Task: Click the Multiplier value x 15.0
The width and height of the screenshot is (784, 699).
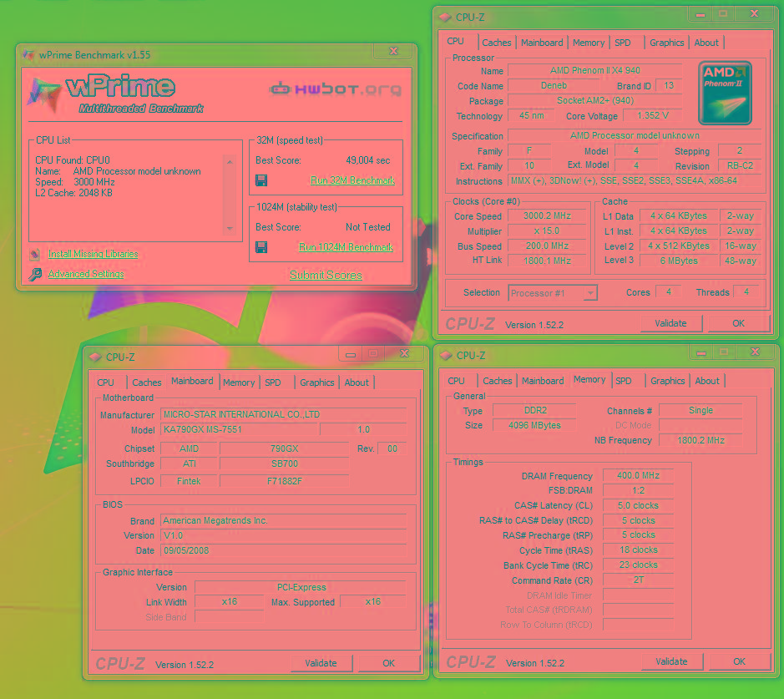Action: pos(547,231)
